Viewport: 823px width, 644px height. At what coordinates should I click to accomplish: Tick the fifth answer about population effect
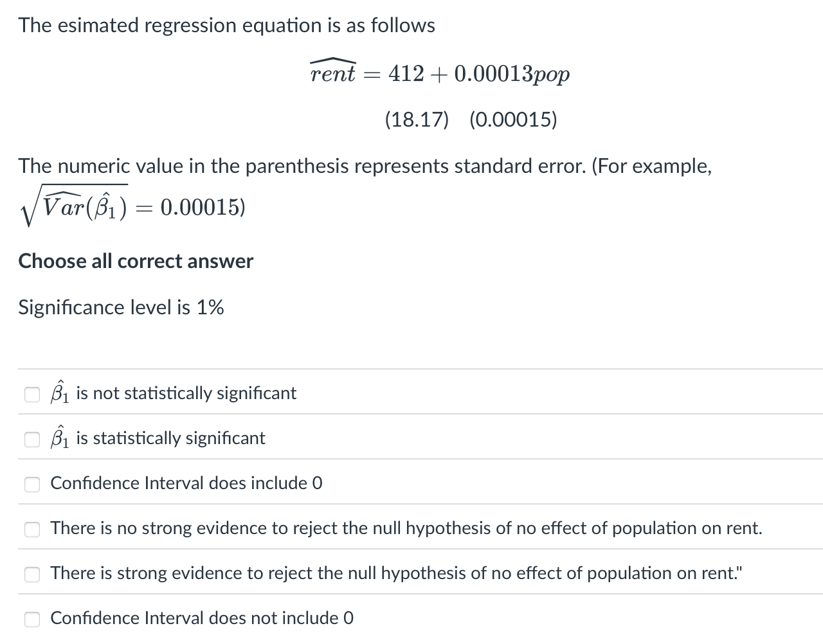pyautogui.click(x=32, y=574)
